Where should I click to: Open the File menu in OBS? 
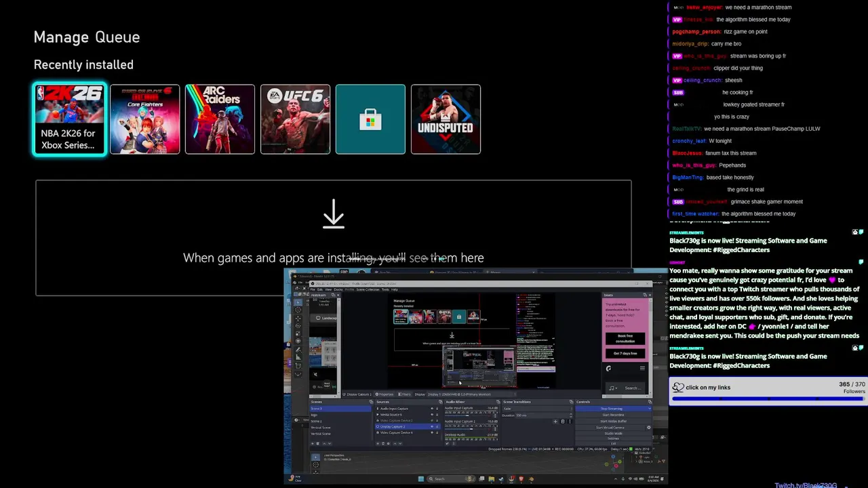pyautogui.click(x=313, y=289)
